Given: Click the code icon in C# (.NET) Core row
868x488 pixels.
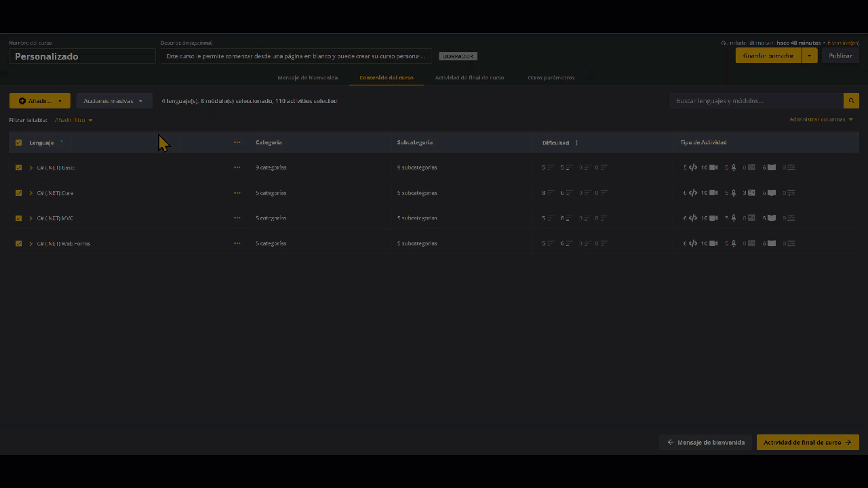Looking at the screenshot, I should tap(693, 193).
